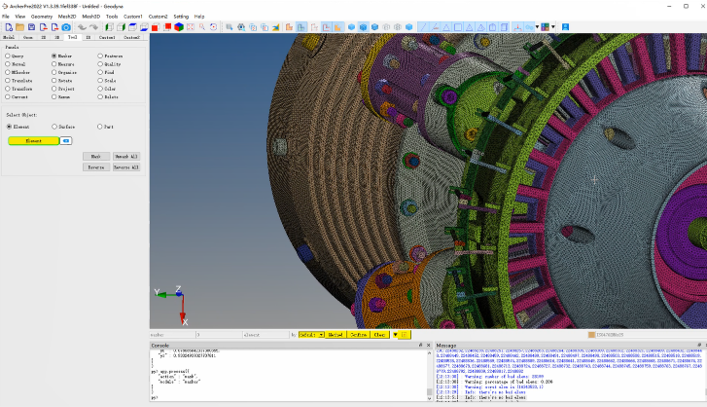Screen dimensions: 707x407
Task: Click the Save disk icon
Action: tap(31, 27)
